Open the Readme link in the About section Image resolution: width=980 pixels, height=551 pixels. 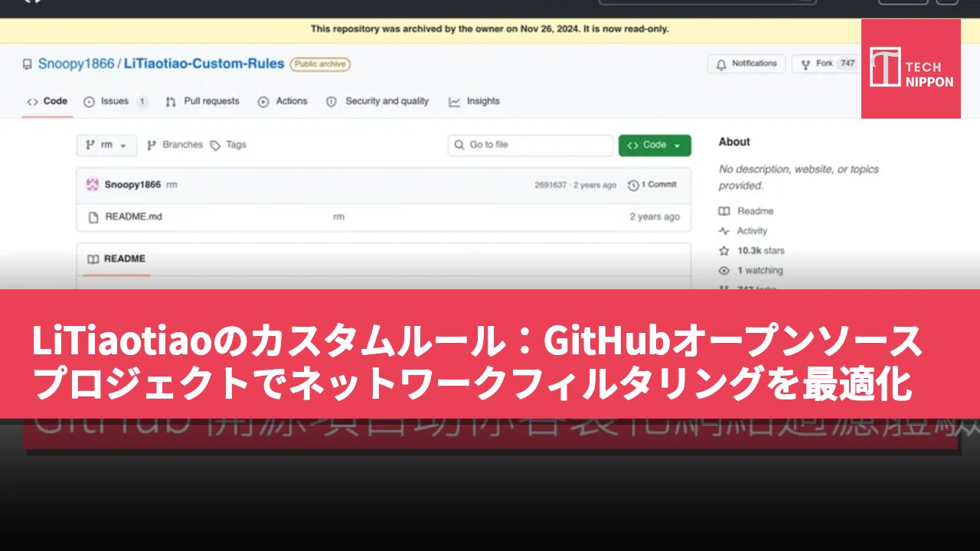click(746, 211)
